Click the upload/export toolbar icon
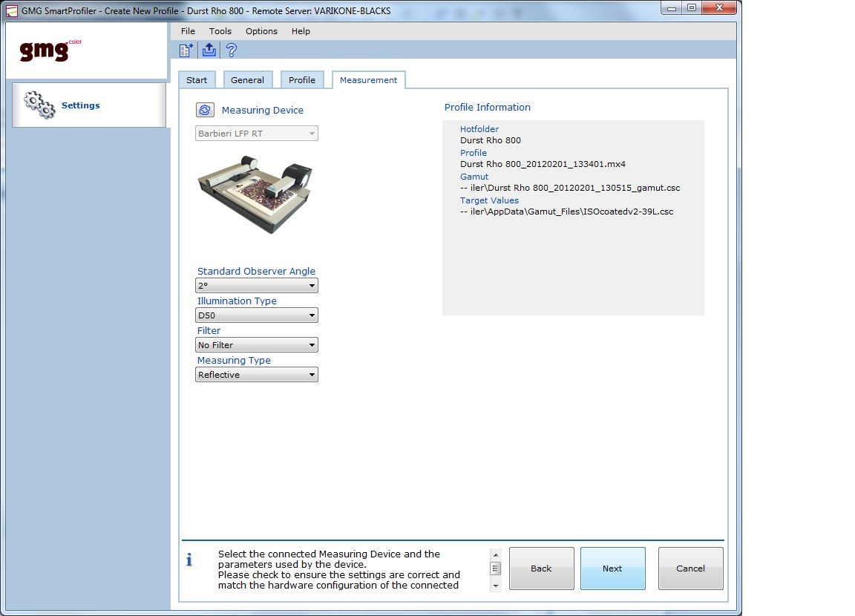The height and width of the screenshot is (616, 855). [209, 50]
